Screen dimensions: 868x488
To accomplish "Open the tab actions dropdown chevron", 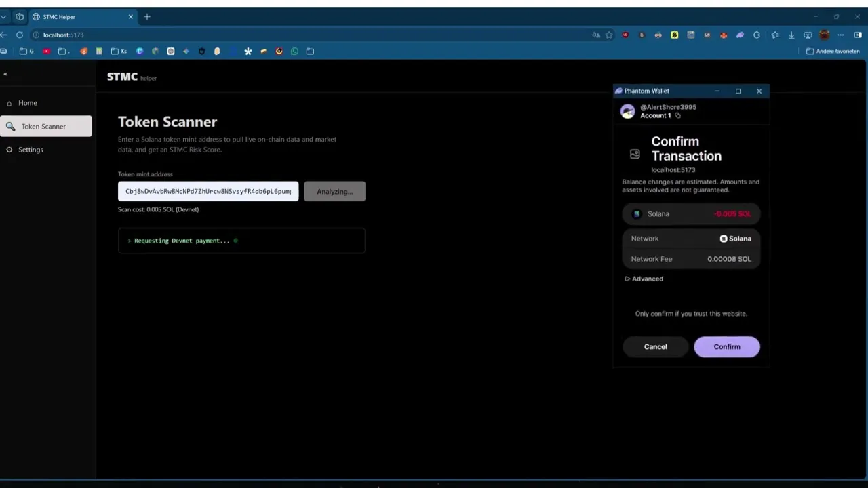I will point(4,17).
